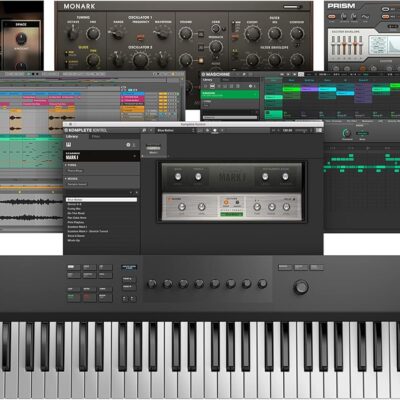The width and height of the screenshot is (400, 400).
Task: Click the slider in Monark's header bar
Action: (x=292, y=6)
